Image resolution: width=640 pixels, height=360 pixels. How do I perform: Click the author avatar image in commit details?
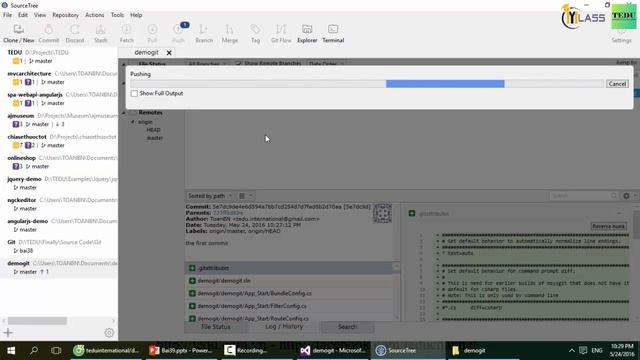[x=382, y=213]
